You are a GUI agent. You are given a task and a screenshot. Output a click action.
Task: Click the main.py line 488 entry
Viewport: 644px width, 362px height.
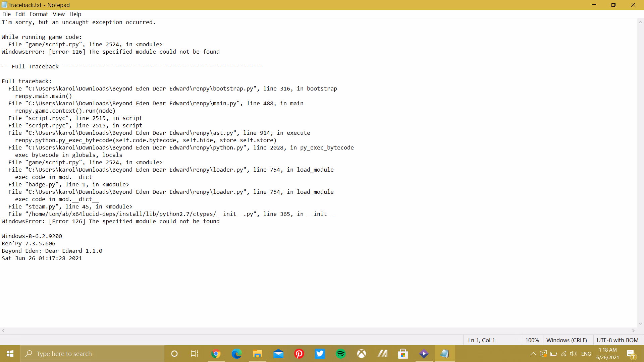(x=156, y=103)
